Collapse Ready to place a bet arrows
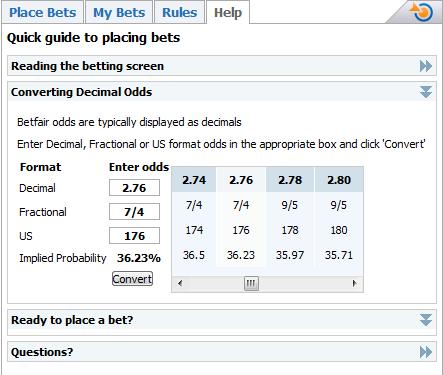Image resolution: width=443 pixels, height=375 pixels. click(426, 320)
